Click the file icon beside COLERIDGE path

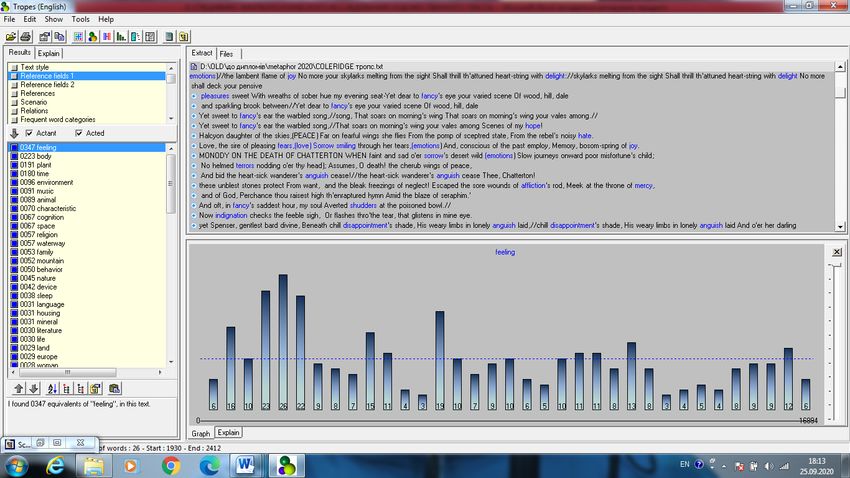(x=194, y=66)
